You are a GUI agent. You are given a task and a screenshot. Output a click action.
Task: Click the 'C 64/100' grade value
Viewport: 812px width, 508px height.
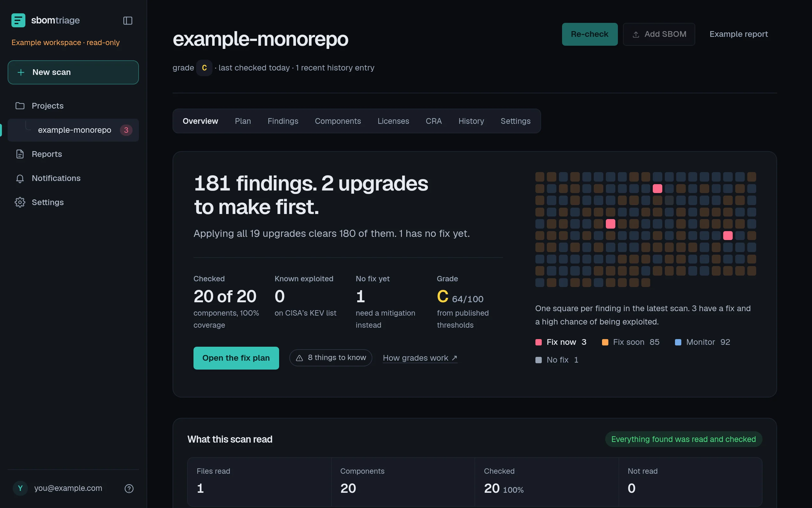click(460, 297)
